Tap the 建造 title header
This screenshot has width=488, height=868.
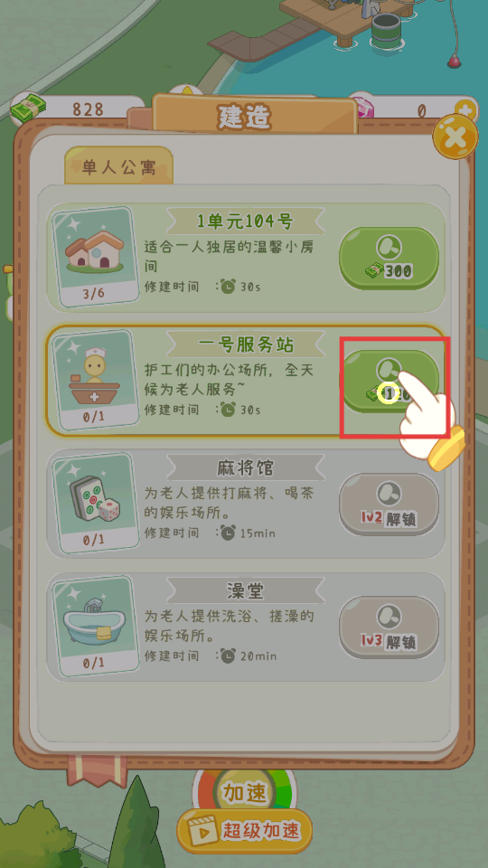point(245,116)
